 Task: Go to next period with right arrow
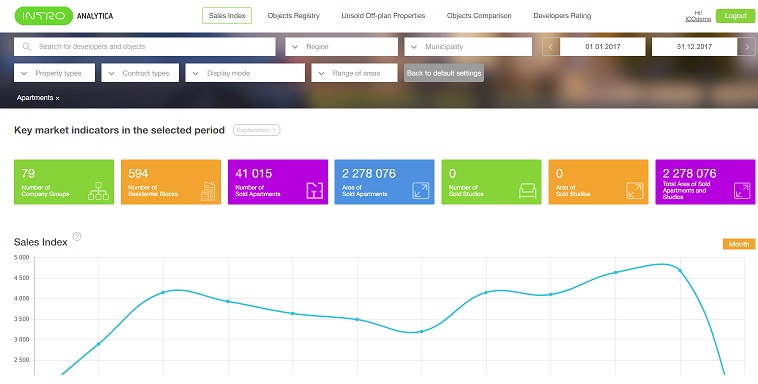pyautogui.click(x=747, y=47)
